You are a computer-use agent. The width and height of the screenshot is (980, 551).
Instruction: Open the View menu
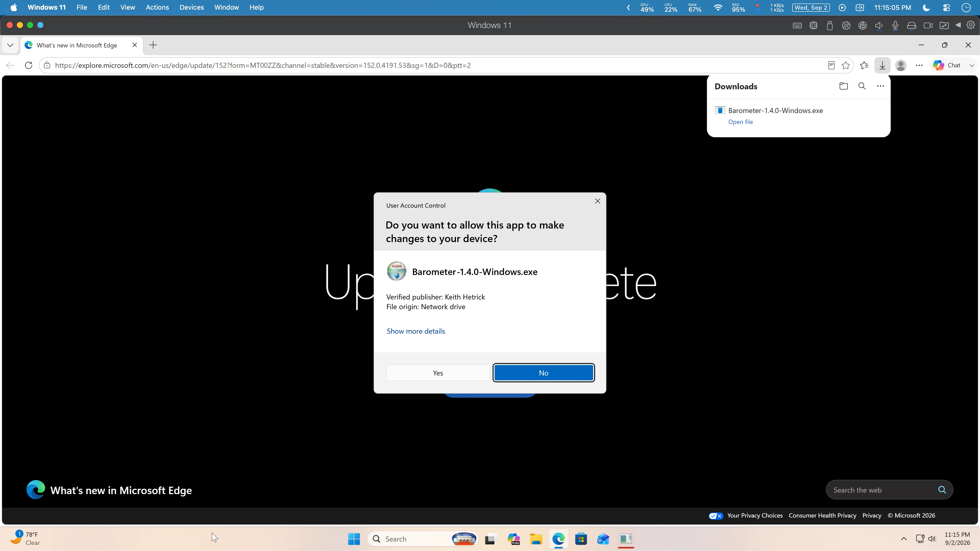coord(127,7)
